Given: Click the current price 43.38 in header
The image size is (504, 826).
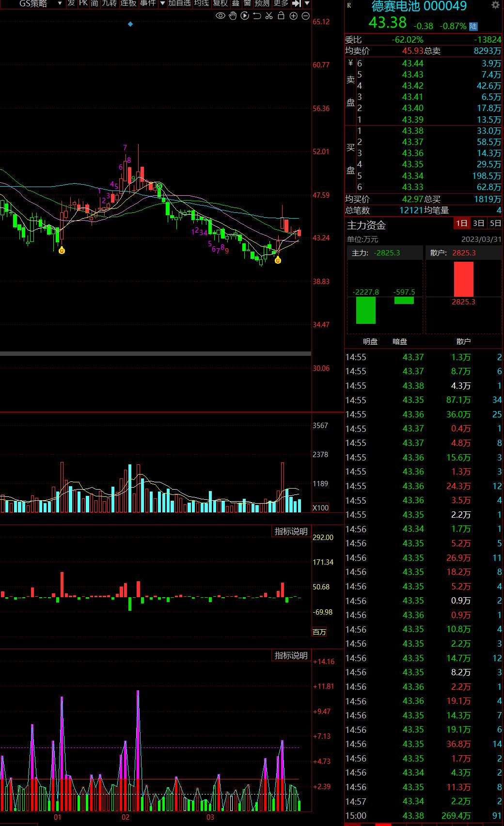Looking at the screenshot, I should [x=388, y=23].
